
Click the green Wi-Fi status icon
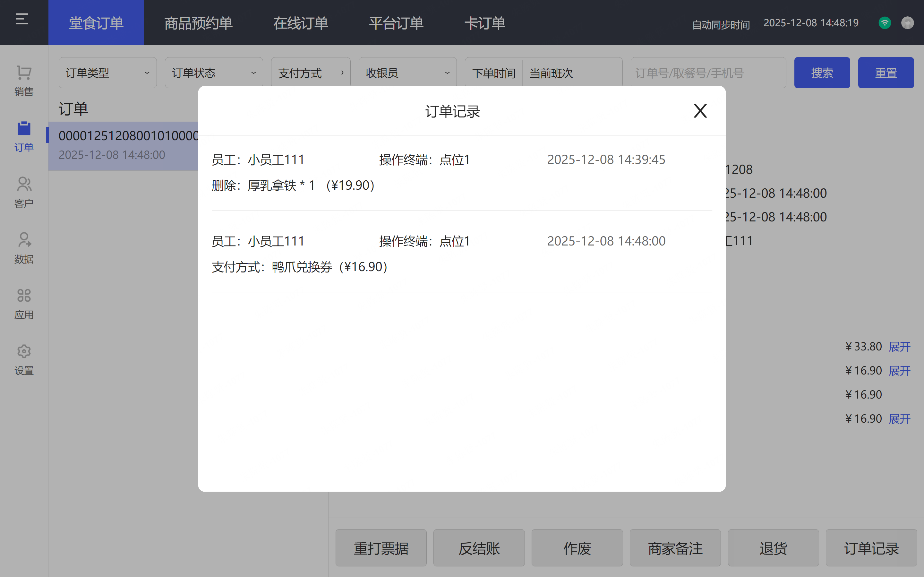(x=884, y=23)
